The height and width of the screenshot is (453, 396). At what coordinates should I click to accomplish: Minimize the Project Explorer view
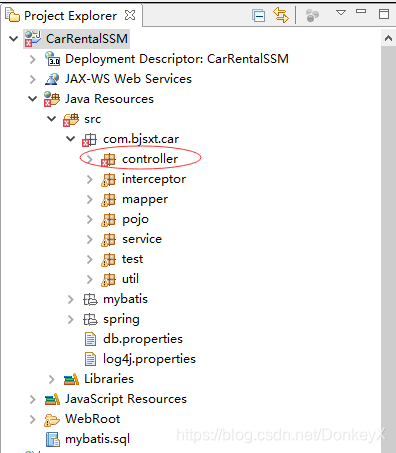(x=361, y=11)
